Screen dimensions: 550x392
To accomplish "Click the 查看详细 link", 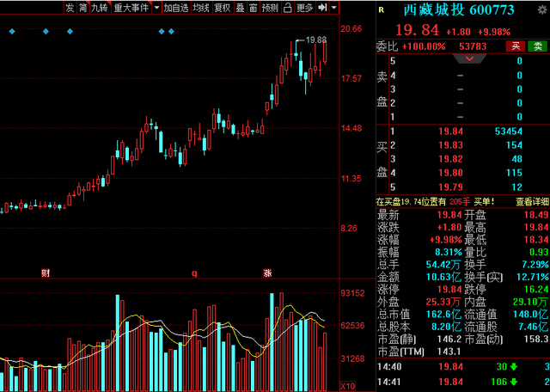I will coord(532,201).
